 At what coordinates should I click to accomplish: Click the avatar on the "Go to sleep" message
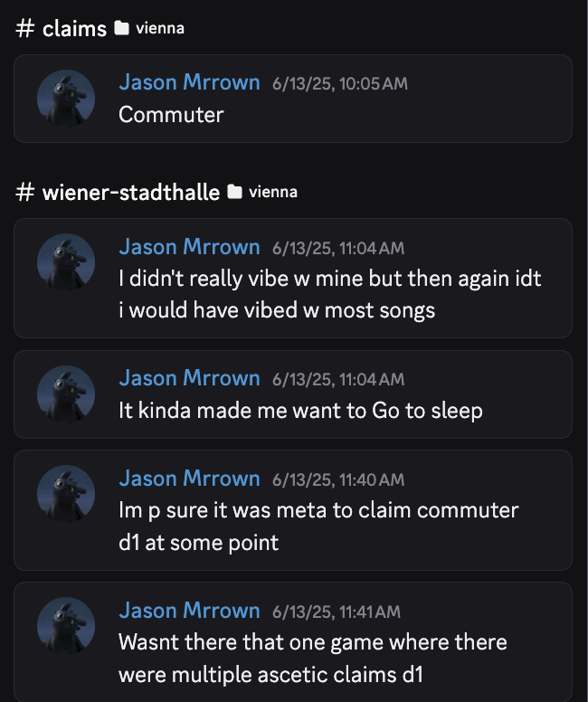tap(66, 394)
